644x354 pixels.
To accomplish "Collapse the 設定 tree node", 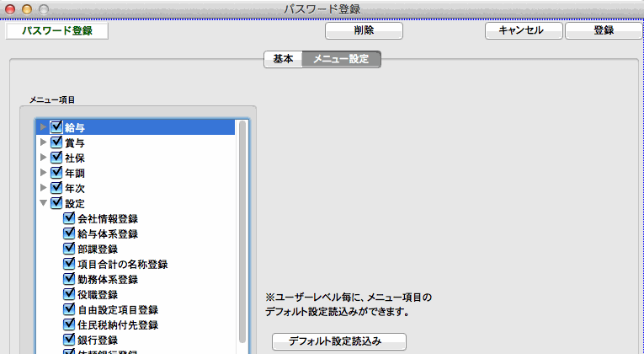I will coord(44,203).
